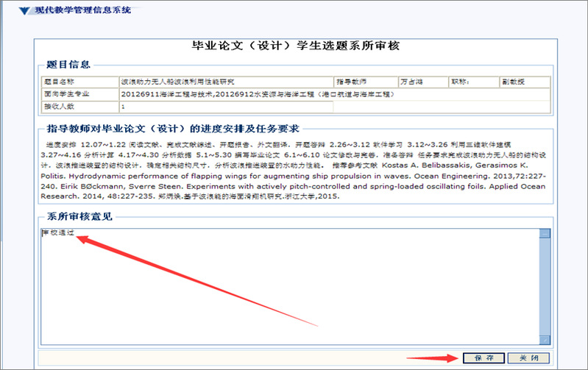Click the 系所审核意见 section legend
This screenshot has height=370, width=588.
point(77,217)
